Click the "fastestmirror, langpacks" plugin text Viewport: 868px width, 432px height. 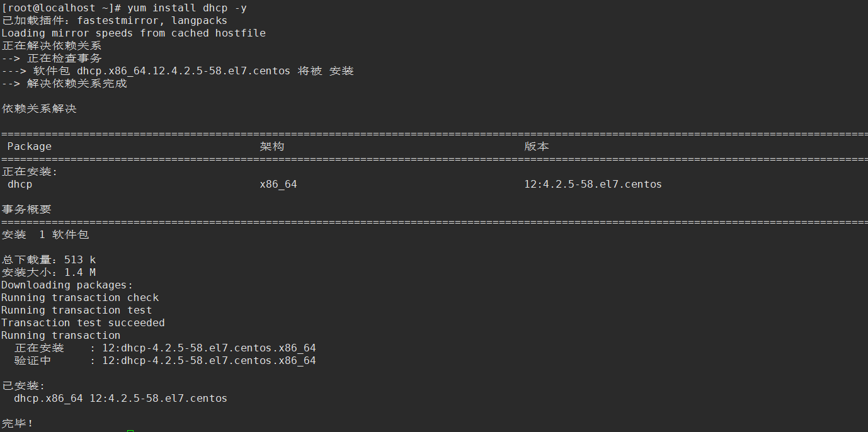(x=152, y=20)
